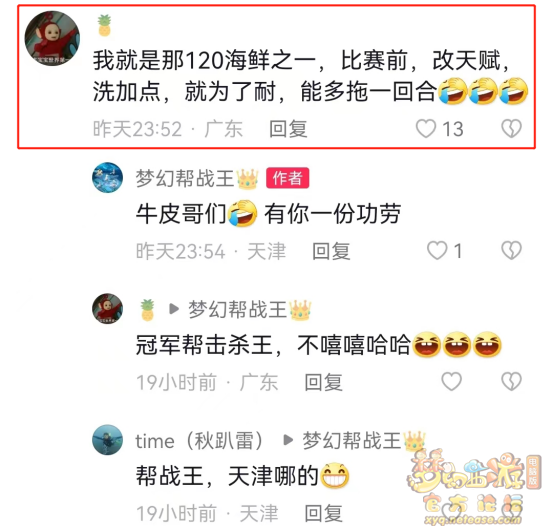This screenshot has width=553, height=532.
Task: Like the 冠军帮击杀王 reply
Action: [452, 381]
